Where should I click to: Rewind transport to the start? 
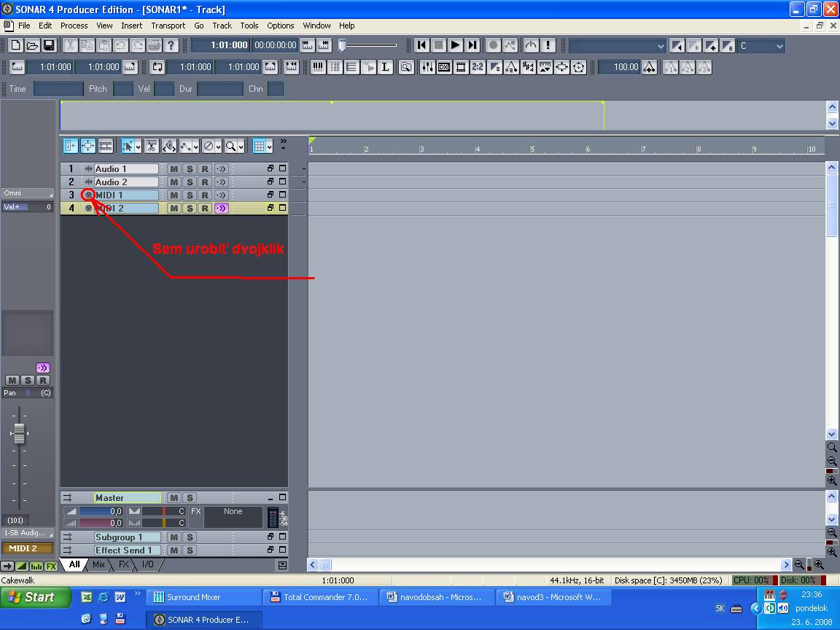(421, 45)
